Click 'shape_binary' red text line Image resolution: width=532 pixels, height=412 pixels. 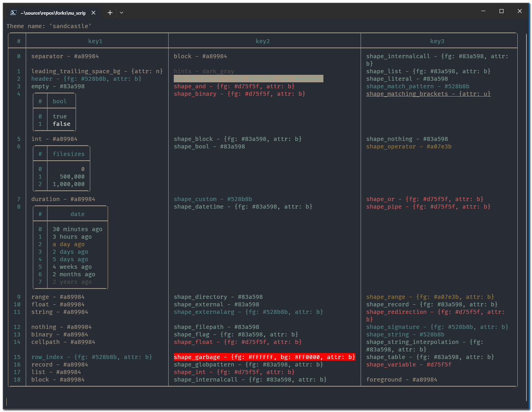pos(240,94)
